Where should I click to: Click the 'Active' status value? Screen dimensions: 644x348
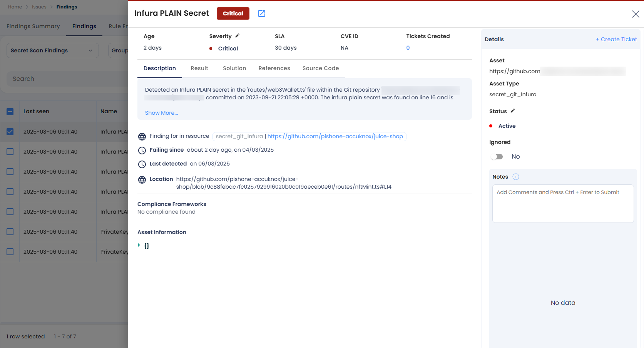click(x=507, y=126)
